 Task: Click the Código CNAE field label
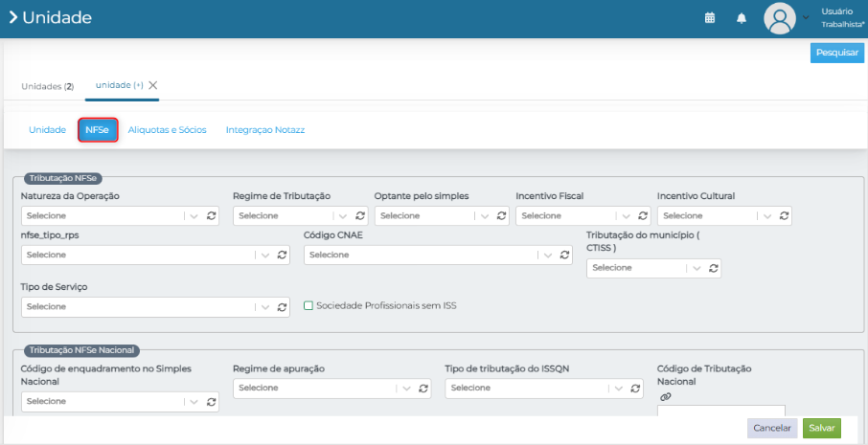[x=333, y=234]
